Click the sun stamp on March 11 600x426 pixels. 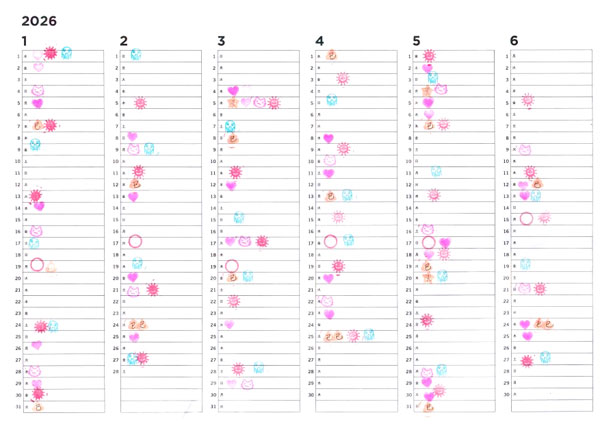(235, 172)
